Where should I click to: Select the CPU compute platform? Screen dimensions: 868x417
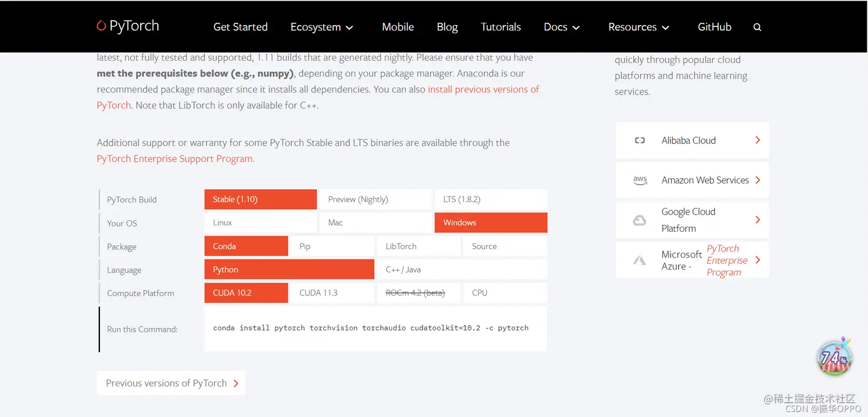[505, 293]
